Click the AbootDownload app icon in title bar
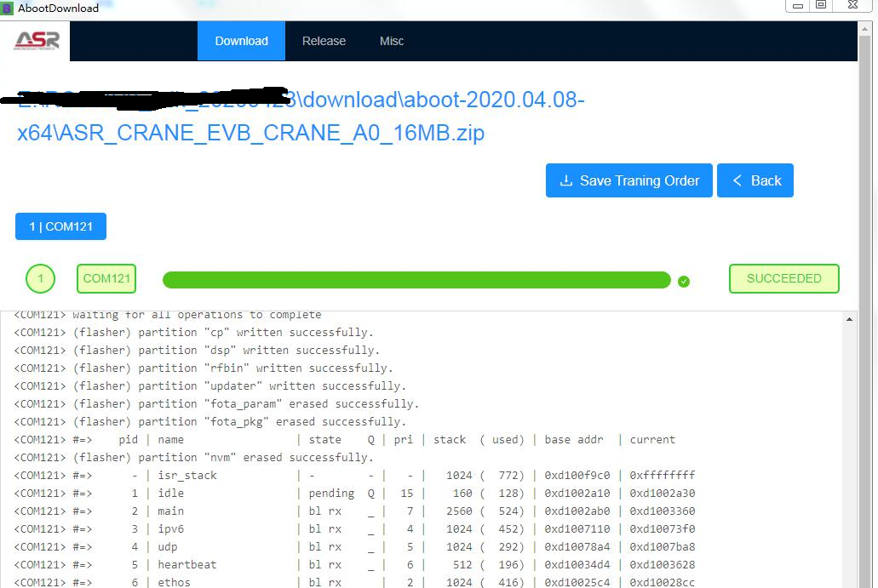Screen dimensions: 878x588 point(8,8)
